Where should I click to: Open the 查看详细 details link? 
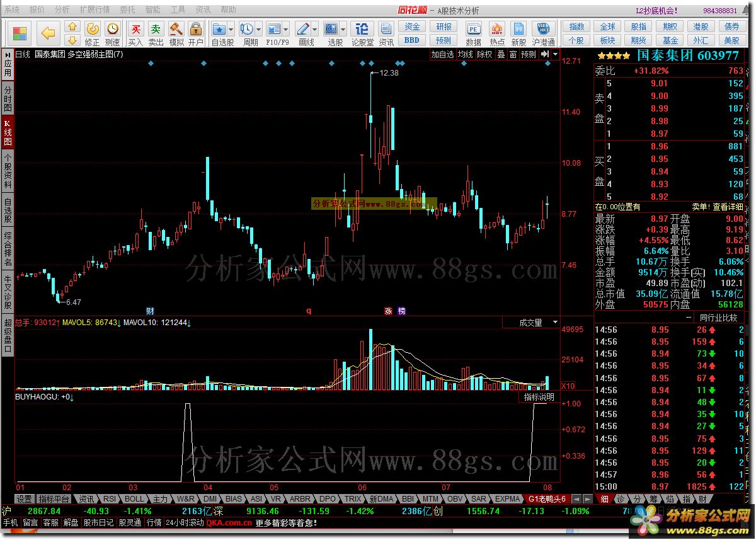[728, 206]
